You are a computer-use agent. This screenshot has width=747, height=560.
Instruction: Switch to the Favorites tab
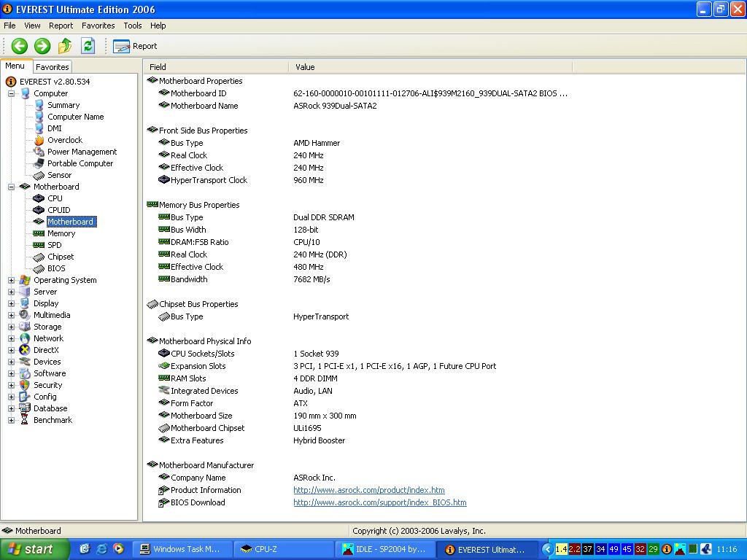[53, 67]
